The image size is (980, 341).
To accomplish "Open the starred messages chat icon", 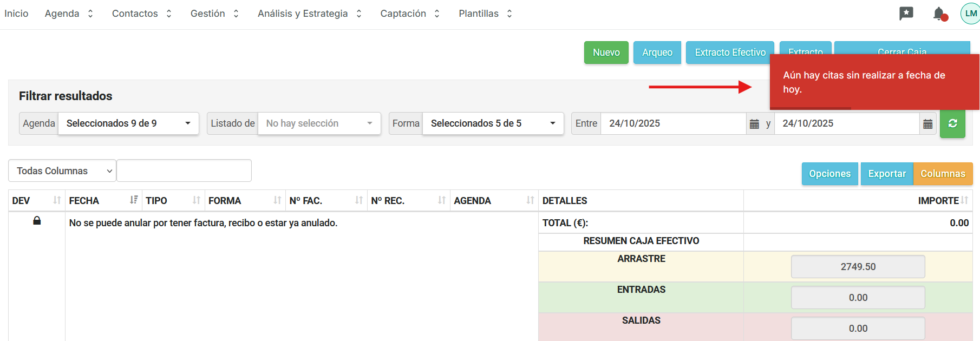I will point(906,14).
